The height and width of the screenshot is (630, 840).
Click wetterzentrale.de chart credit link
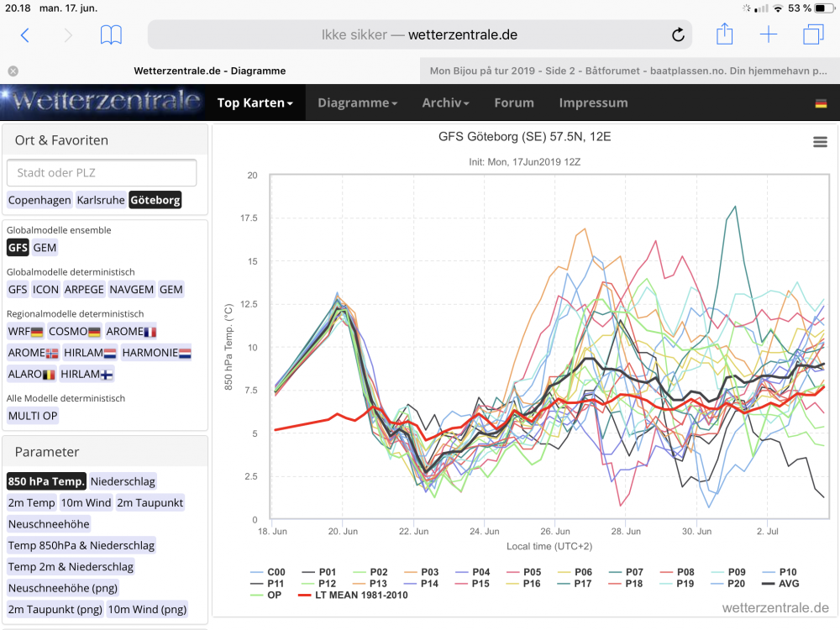tap(775, 607)
